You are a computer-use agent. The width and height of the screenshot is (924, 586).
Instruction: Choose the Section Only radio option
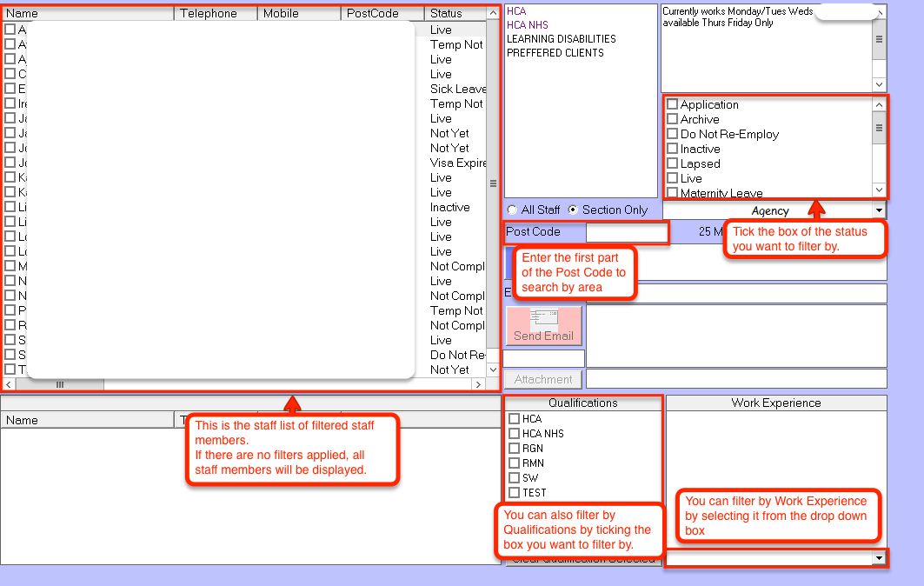tap(573, 210)
